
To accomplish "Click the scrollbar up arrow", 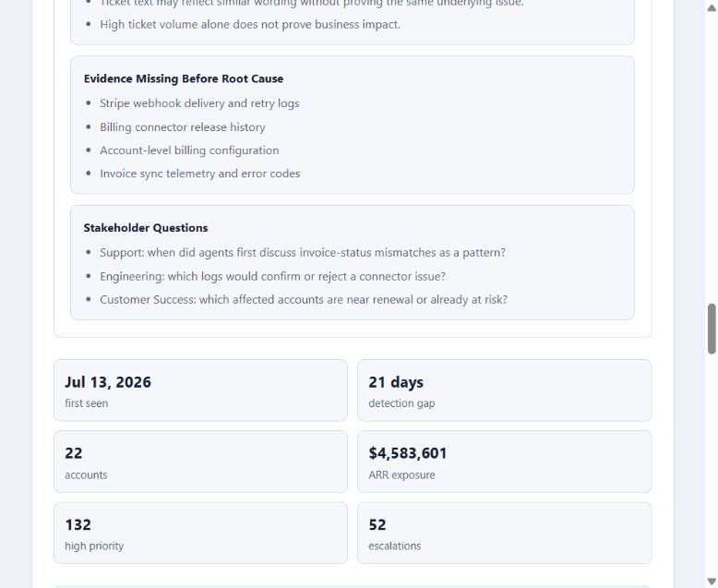I will tap(712, 7).
